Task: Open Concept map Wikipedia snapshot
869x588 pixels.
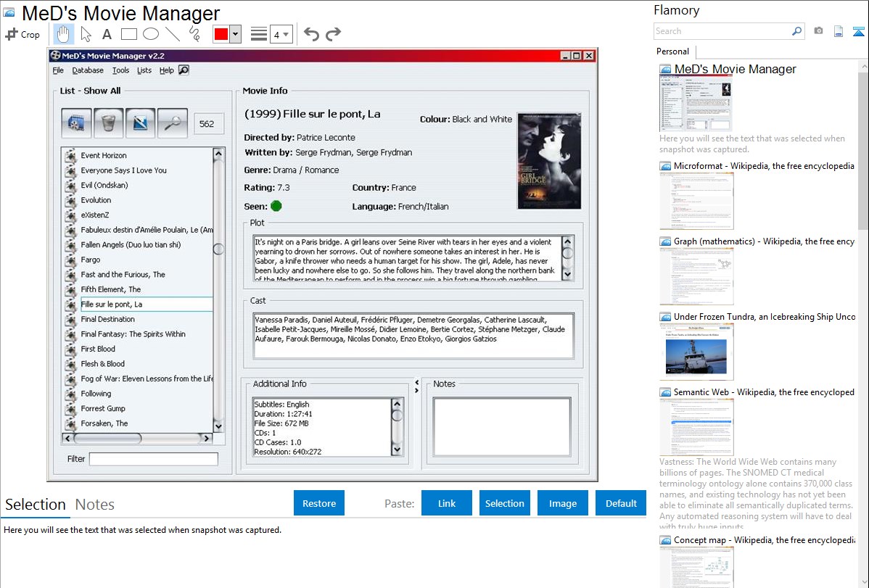Action: (764, 540)
